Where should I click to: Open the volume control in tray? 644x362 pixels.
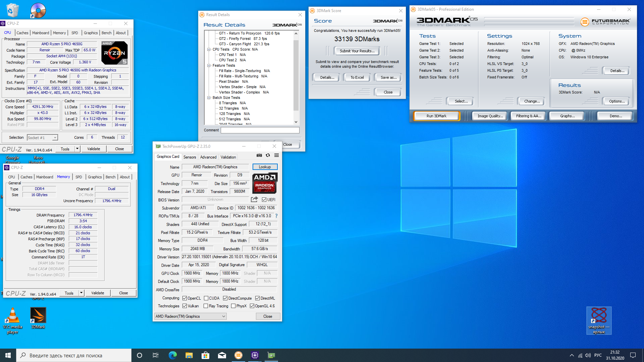point(588,355)
